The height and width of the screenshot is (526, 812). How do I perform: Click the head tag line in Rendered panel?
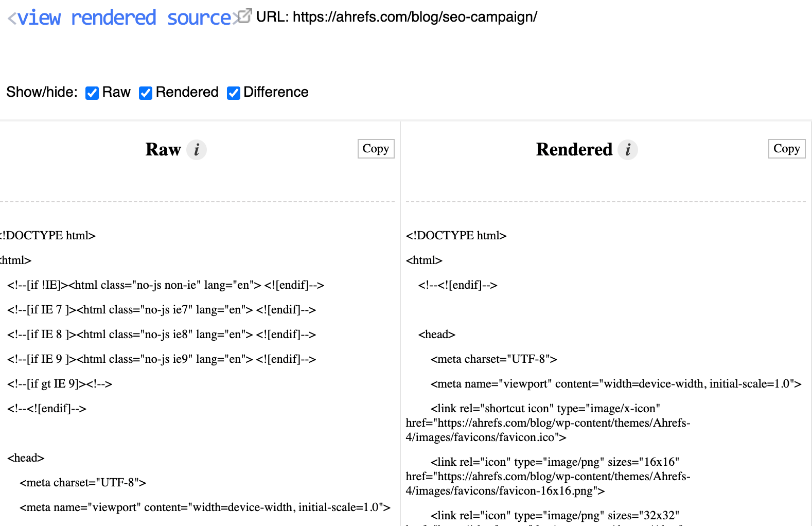point(437,335)
